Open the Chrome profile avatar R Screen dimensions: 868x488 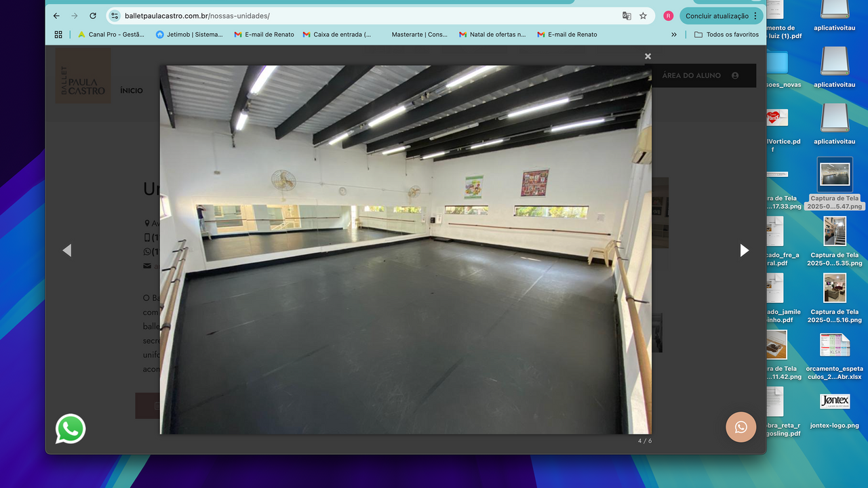click(x=668, y=16)
